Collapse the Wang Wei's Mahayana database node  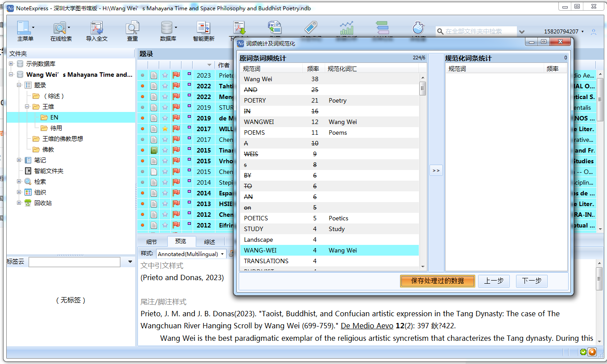(11, 74)
